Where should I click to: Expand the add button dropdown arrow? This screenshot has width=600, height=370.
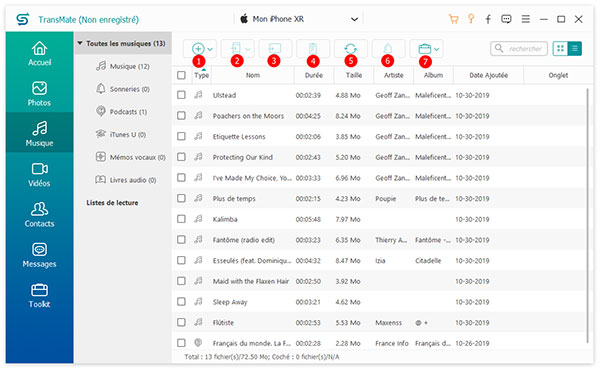coord(210,49)
